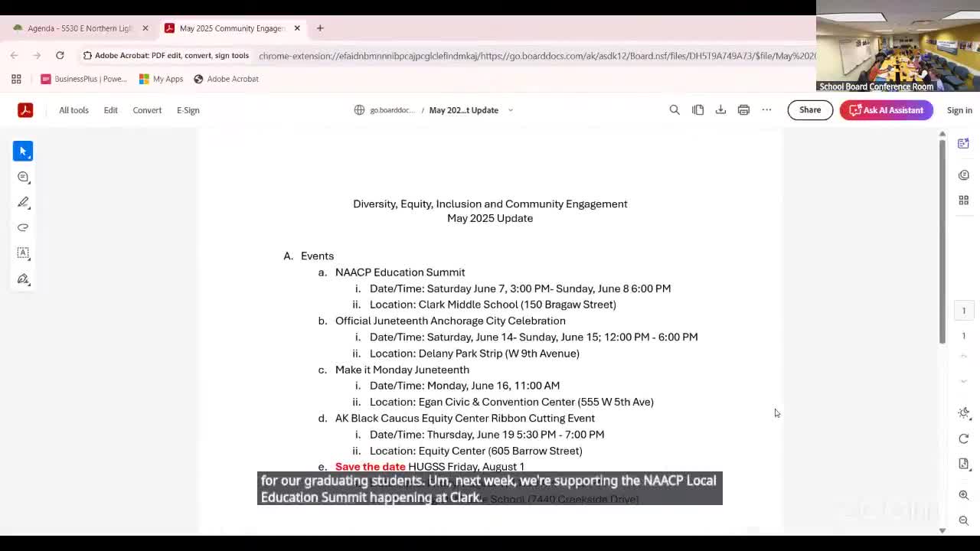This screenshot has width=980, height=551.
Task: Open the Chrome apps grid
Action: tap(16, 79)
